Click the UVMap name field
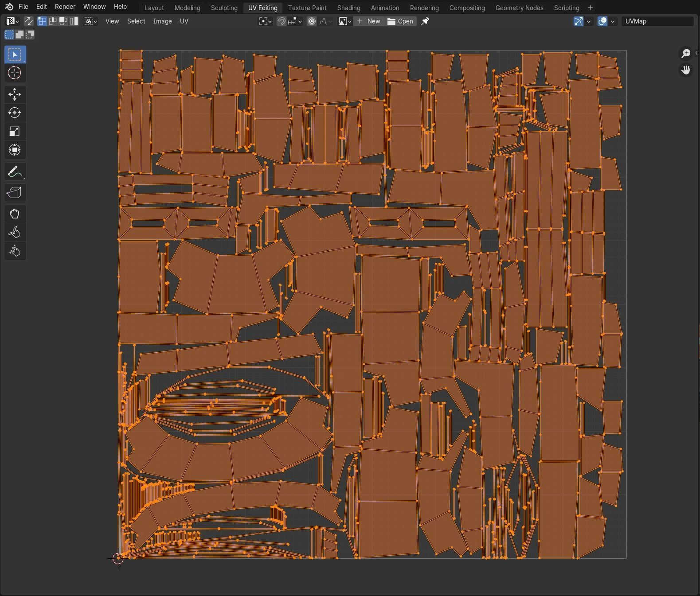Screen dimensions: 700x596 pyautogui.click(x=657, y=21)
